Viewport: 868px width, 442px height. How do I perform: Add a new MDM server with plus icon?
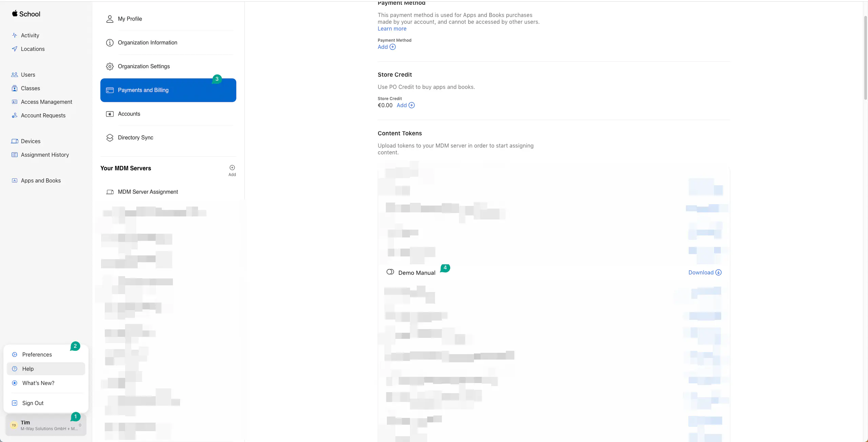coord(232,168)
